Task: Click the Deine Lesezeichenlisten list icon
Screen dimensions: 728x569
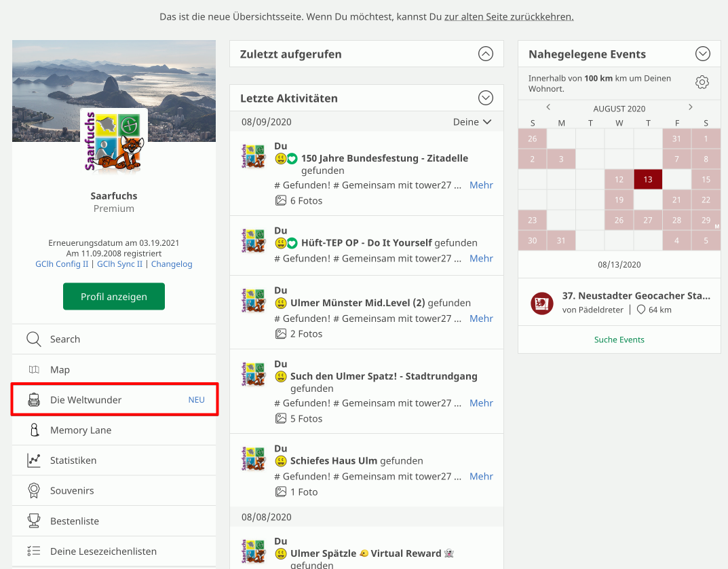Action: tap(34, 551)
